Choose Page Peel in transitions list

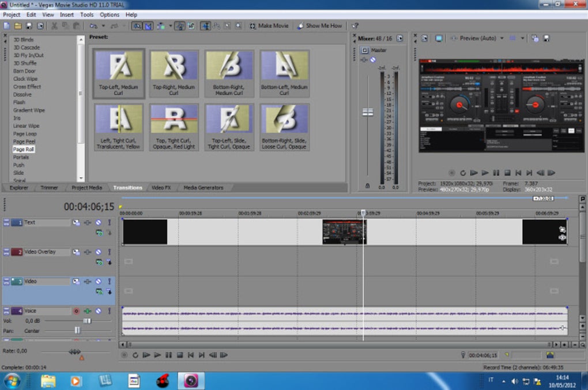click(x=24, y=141)
